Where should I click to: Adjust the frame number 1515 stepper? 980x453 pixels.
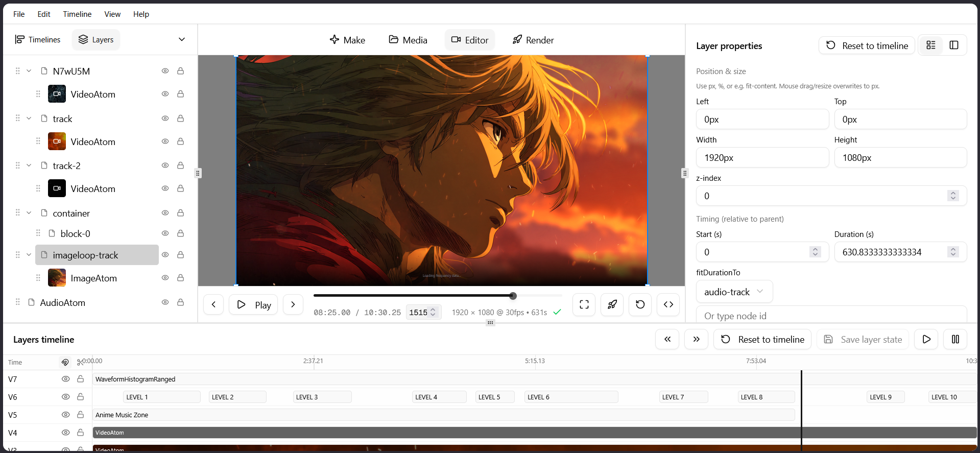tap(433, 312)
